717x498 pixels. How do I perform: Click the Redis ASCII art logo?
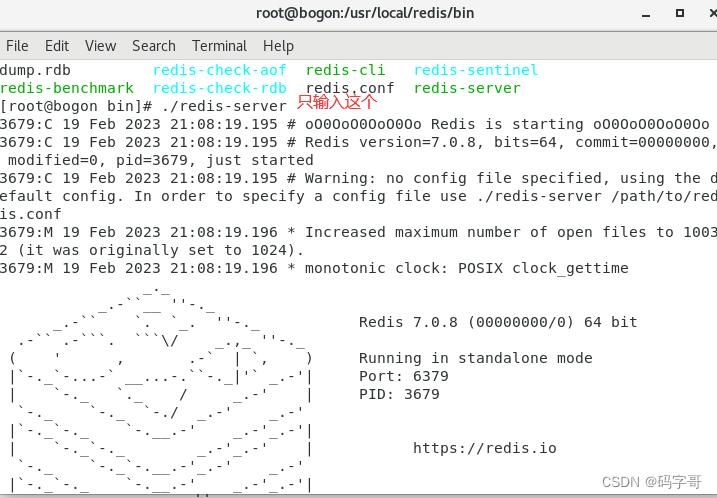pyautogui.click(x=161, y=391)
